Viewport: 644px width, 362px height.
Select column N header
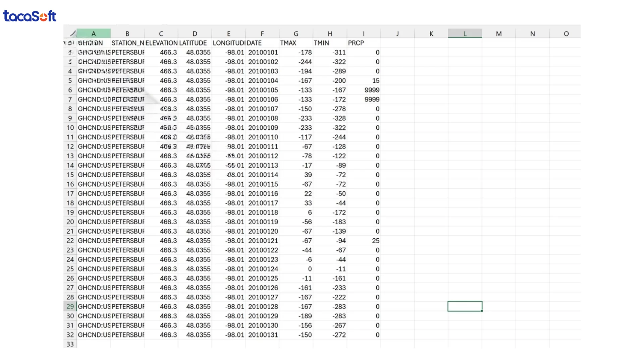[533, 34]
